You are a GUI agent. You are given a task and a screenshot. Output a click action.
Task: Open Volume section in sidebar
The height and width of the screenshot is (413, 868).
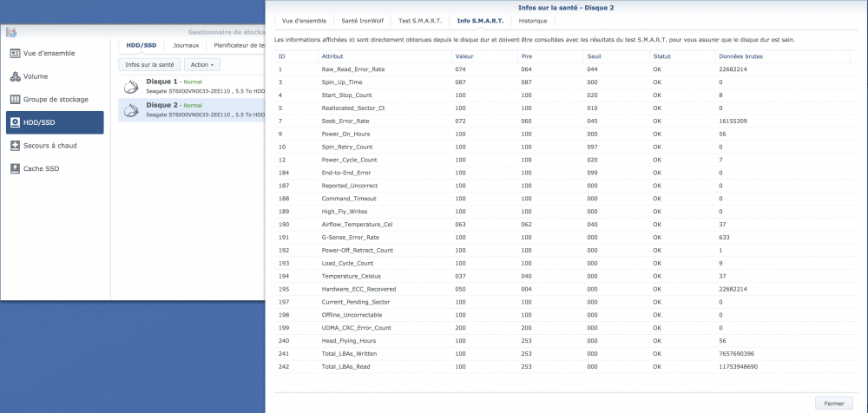[x=55, y=76]
